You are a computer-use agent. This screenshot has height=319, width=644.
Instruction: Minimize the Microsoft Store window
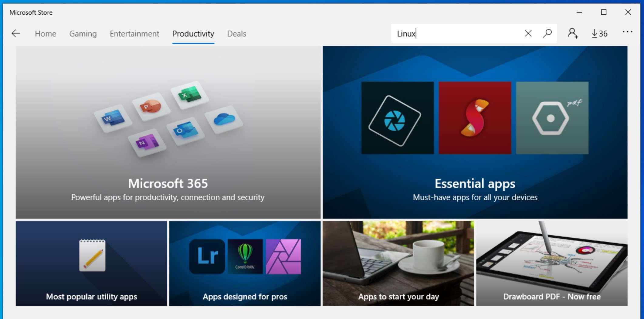click(x=579, y=12)
